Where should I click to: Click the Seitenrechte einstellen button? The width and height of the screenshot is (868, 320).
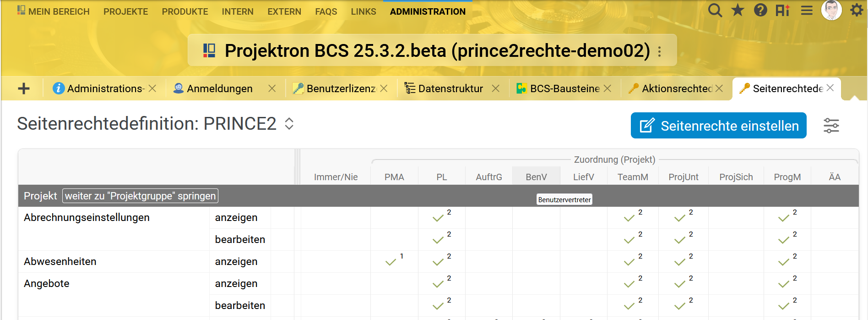point(718,126)
